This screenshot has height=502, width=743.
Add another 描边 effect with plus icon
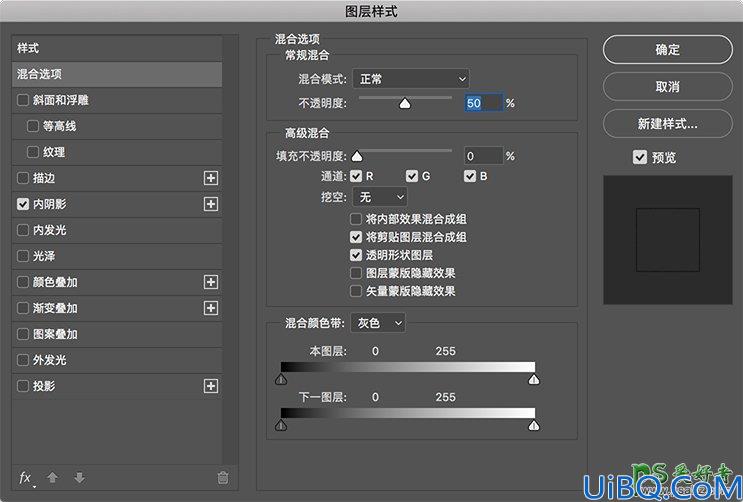[x=211, y=178]
